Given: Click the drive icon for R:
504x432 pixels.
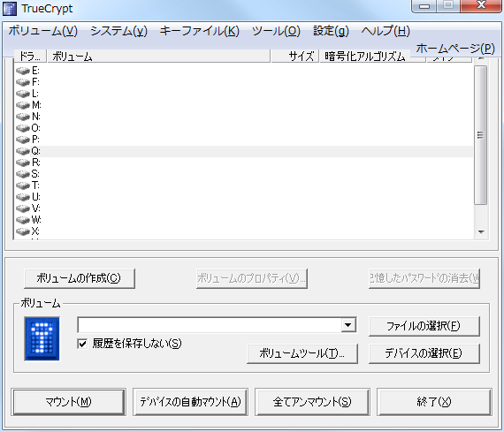Looking at the screenshot, I should point(23,163).
